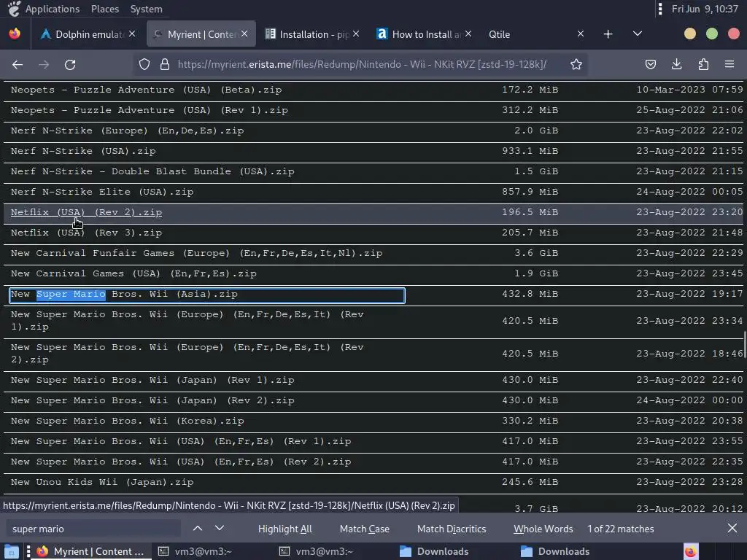Open the Places menu
747x560 pixels.
[x=105, y=9]
